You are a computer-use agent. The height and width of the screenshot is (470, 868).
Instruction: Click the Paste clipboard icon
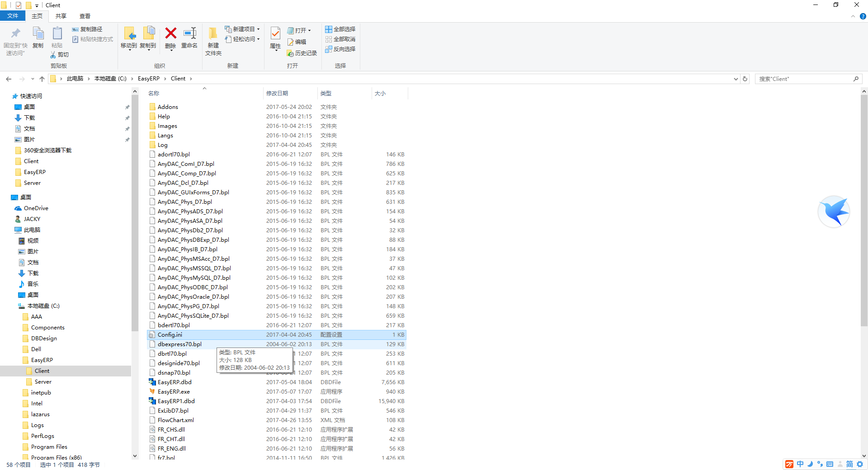coord(57,34)
